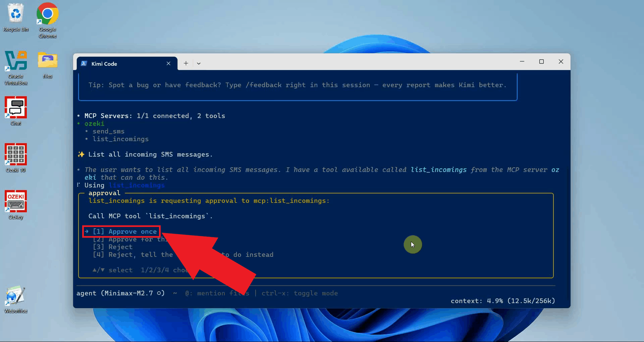Launch Google Chrome from the desktop
The width and height of the screenshot is (644, 342).
tap(47, 20)
